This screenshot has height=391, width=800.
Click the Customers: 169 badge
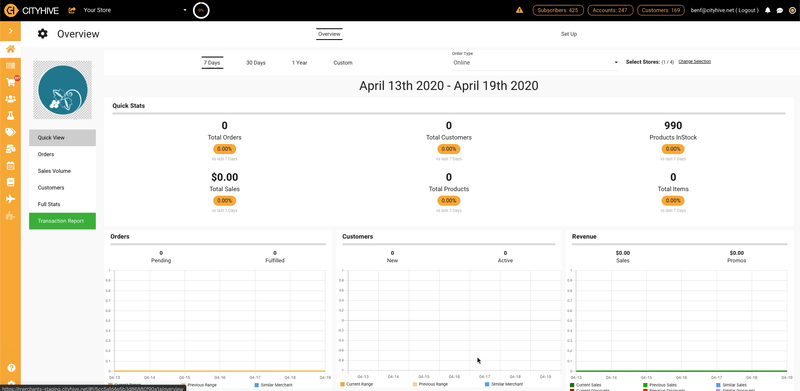[x=661, y=10]
